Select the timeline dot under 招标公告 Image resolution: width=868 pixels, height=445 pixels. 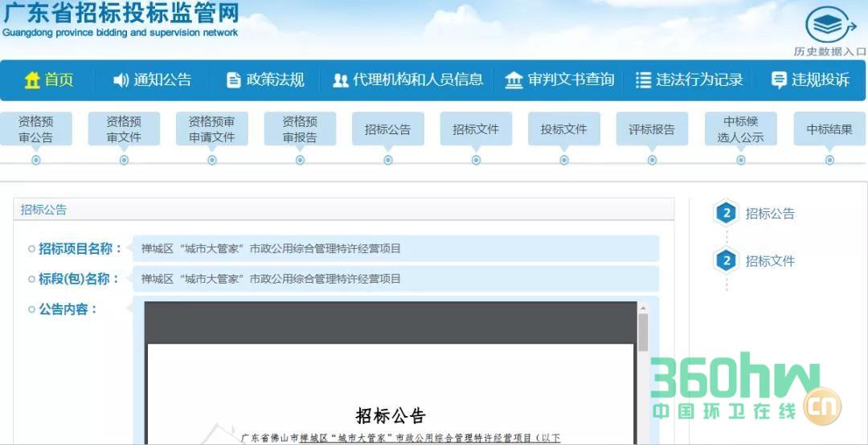pos(388,160)
